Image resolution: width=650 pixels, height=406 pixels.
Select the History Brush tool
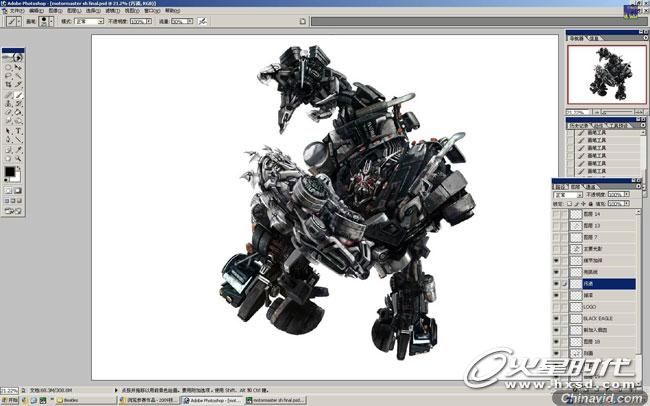tap(18, 104)
